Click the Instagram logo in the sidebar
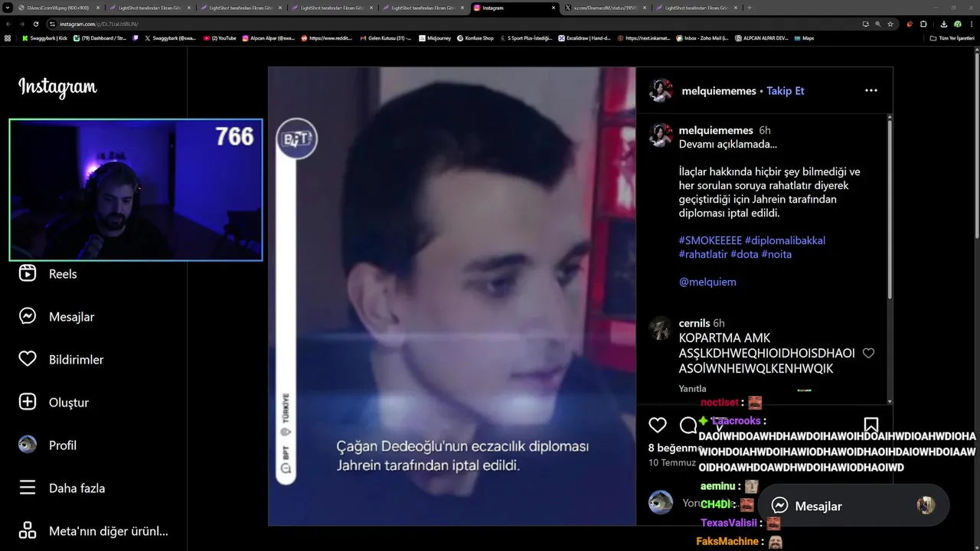 click(x=57, y=87)
